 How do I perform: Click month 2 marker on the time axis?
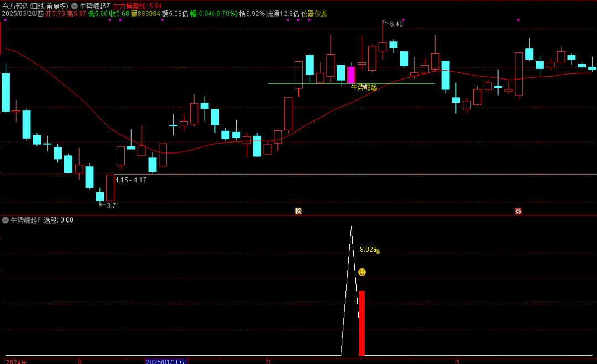point(269,362)
